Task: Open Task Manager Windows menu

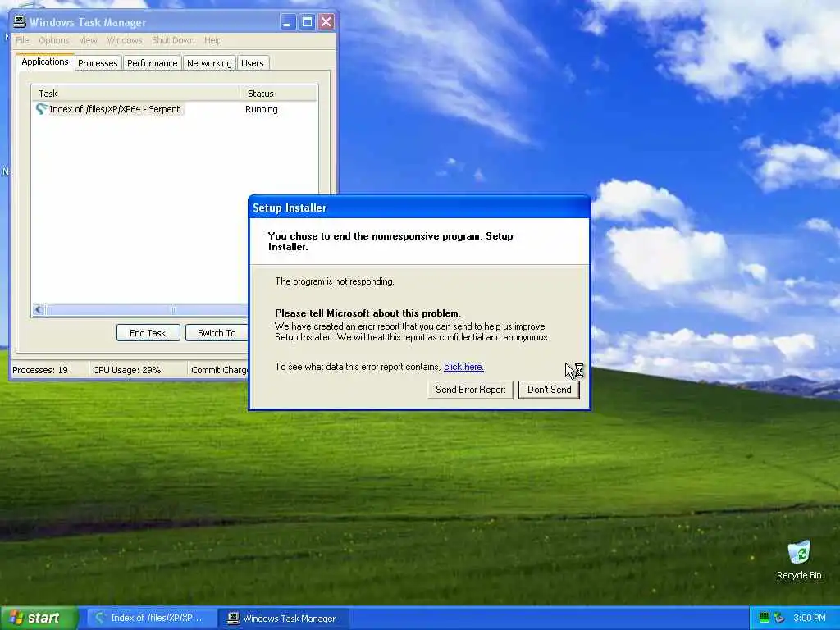Action: pyautogui.click(x=125, y=40)
